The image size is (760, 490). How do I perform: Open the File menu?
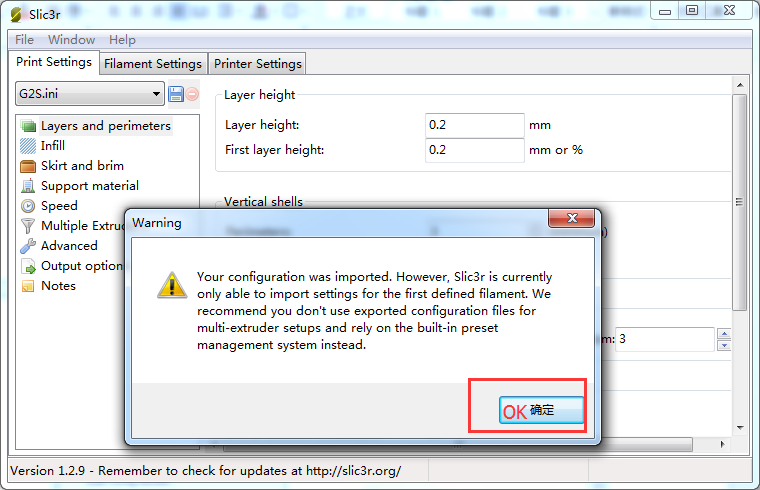24,40
